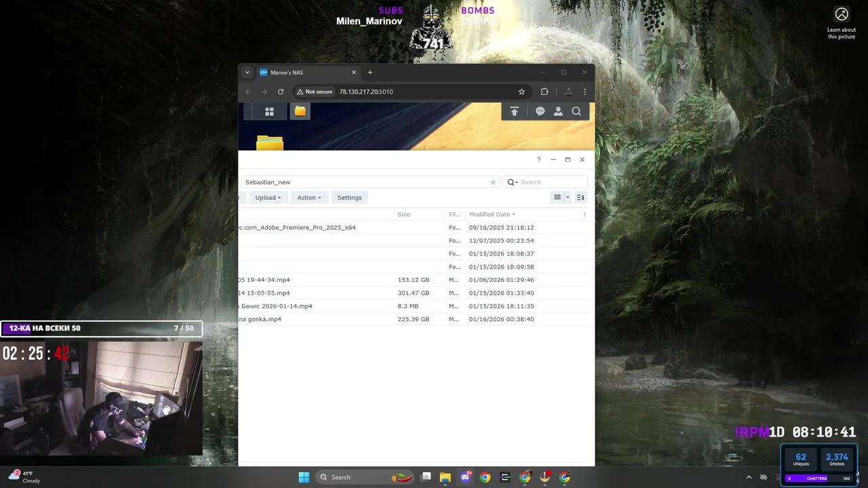Go back in Chrome browser

point(248,91)
